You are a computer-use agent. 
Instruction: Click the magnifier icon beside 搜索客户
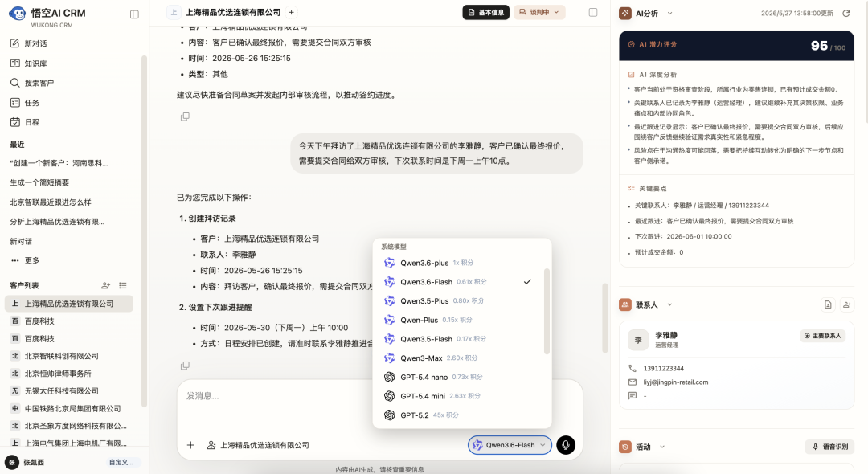tap(15, 83)
